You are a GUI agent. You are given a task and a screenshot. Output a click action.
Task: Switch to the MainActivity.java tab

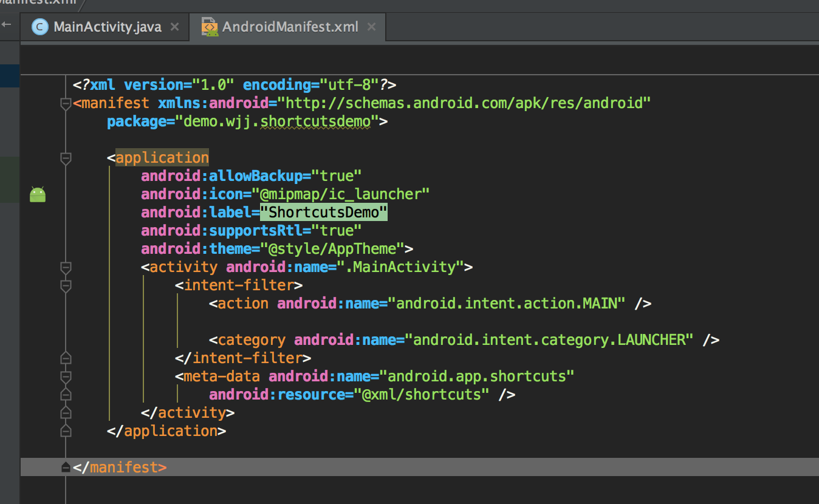[108, 27]
